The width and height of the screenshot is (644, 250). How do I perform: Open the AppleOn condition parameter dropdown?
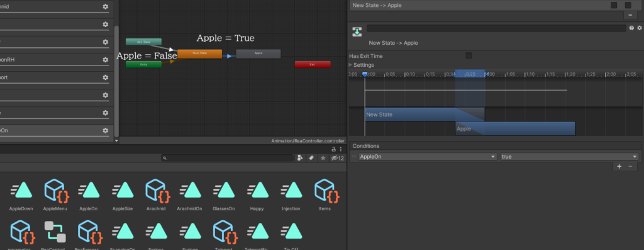pos(428,157)
